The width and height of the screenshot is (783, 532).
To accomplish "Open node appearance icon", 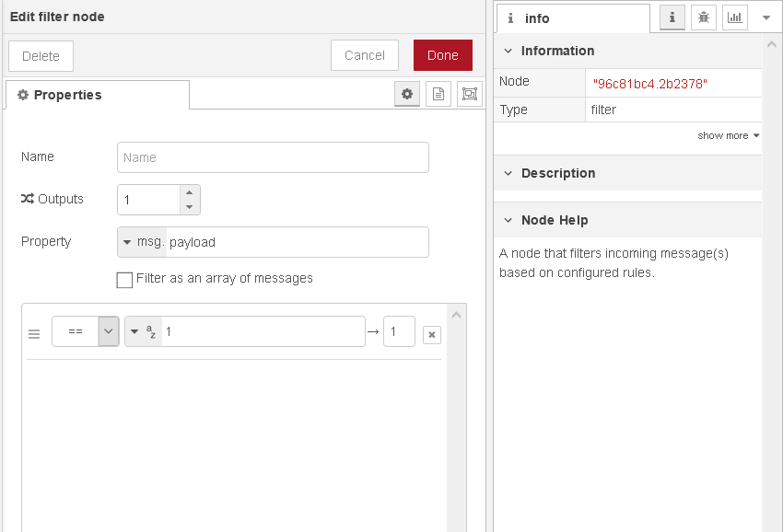I will (470, 94).
